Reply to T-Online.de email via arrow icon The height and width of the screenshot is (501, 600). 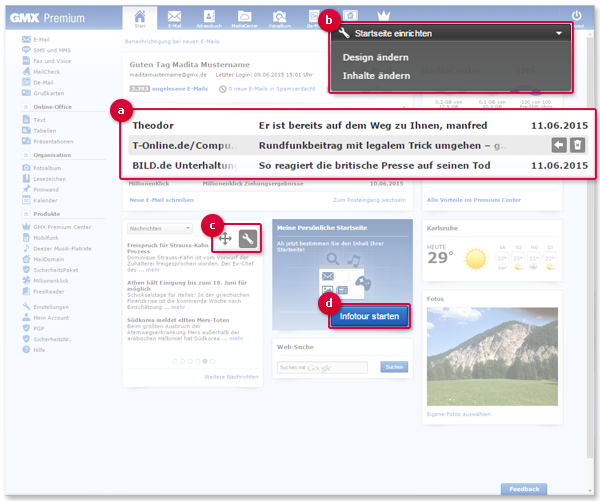point(559,145)
